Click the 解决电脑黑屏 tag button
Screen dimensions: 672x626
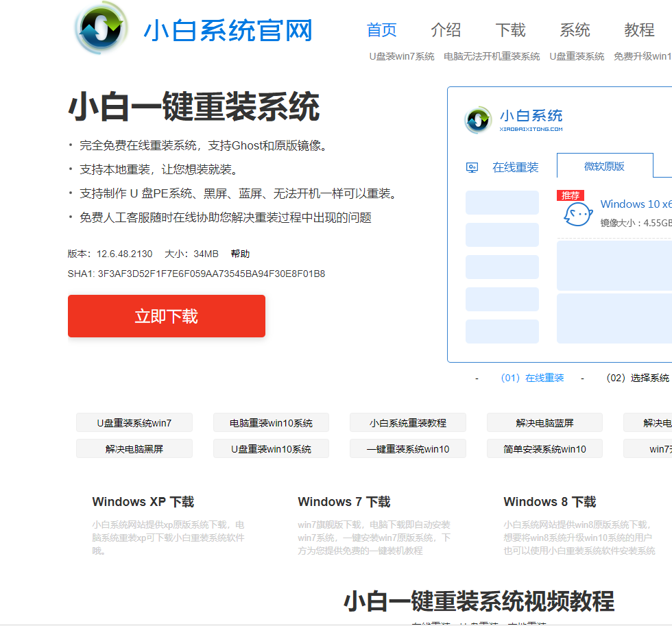click(x=134, y=448)
